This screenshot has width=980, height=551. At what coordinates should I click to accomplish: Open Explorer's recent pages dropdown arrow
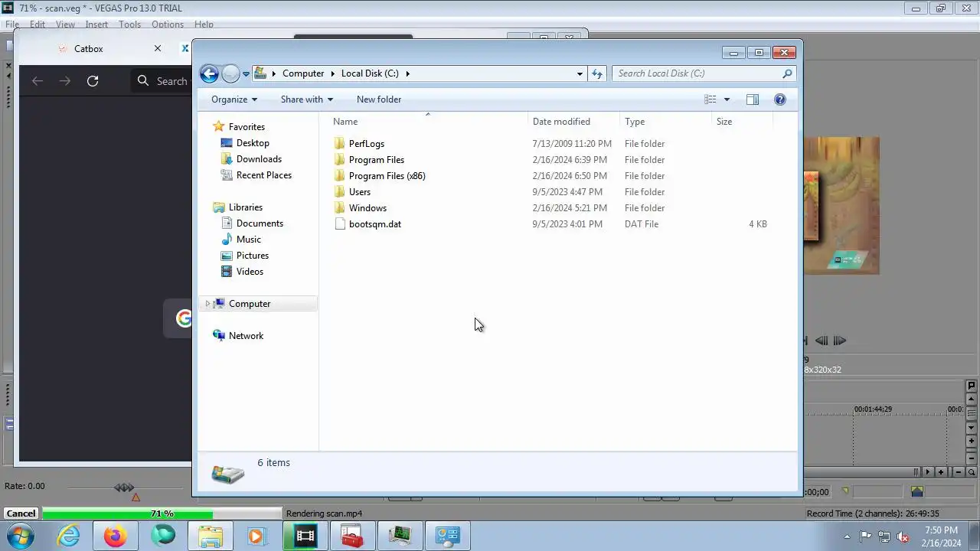tap(246, 74)
